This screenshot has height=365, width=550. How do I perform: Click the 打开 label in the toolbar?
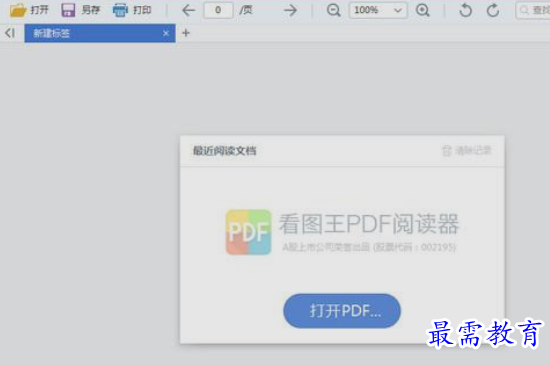(x=39, y=10)
